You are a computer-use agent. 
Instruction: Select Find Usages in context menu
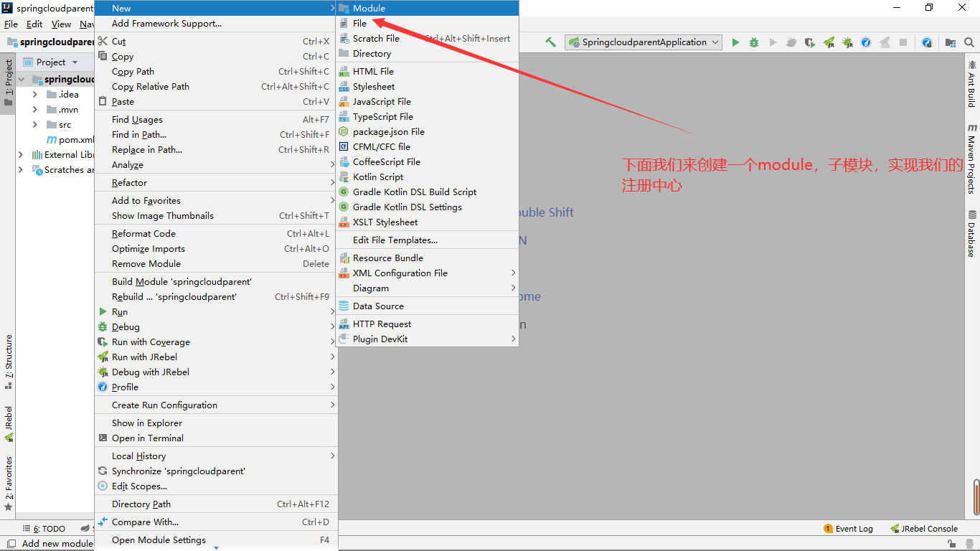tap(216, 120)
